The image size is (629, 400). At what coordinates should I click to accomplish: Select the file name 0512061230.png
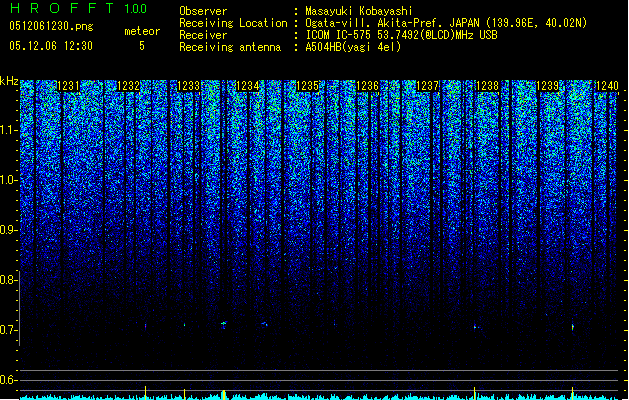coord(51,26)
